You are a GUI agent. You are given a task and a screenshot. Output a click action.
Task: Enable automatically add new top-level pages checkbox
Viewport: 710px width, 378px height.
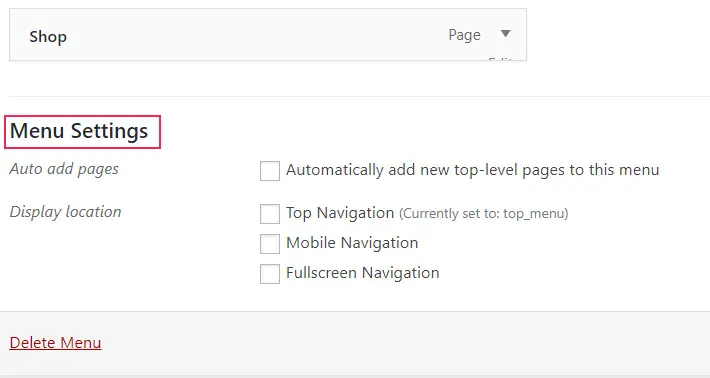(270, 171)
